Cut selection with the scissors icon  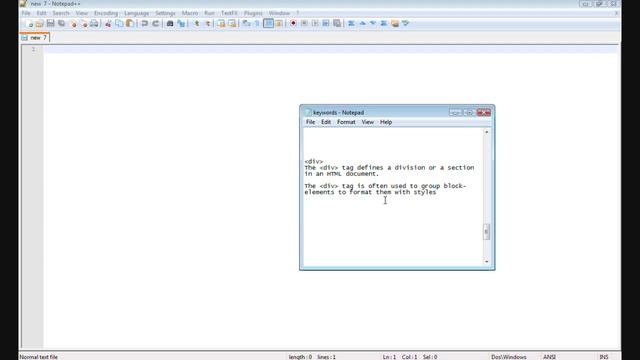(x=108, y=24)
